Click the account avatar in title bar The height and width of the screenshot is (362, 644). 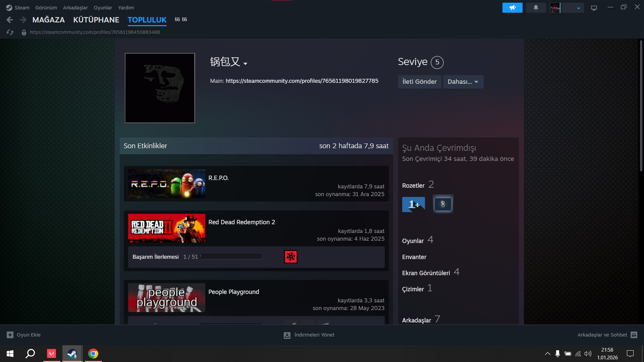(x=555, y=8)
